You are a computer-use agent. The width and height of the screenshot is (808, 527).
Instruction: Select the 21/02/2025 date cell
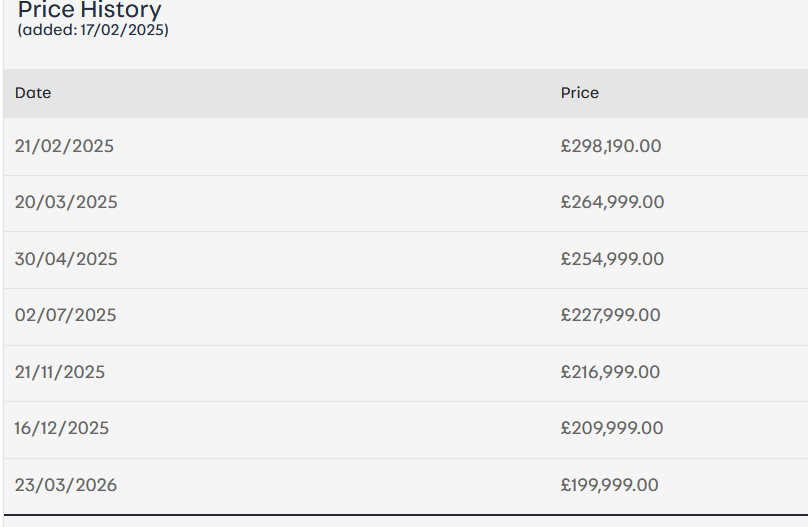coord(64,146)
